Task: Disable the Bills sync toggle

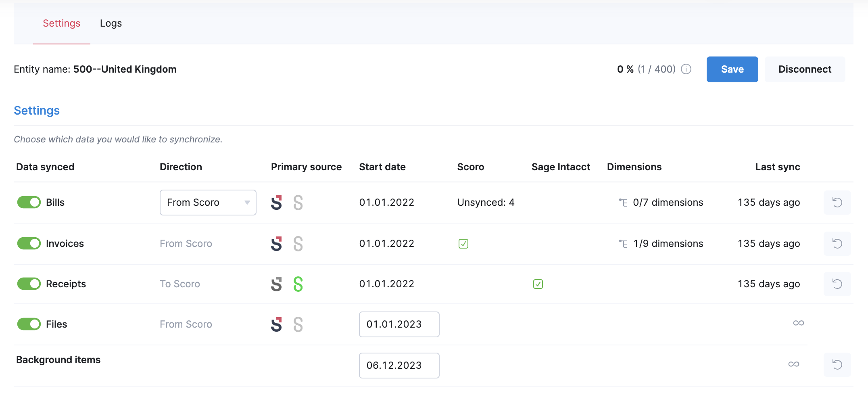Action: (29, 203)
